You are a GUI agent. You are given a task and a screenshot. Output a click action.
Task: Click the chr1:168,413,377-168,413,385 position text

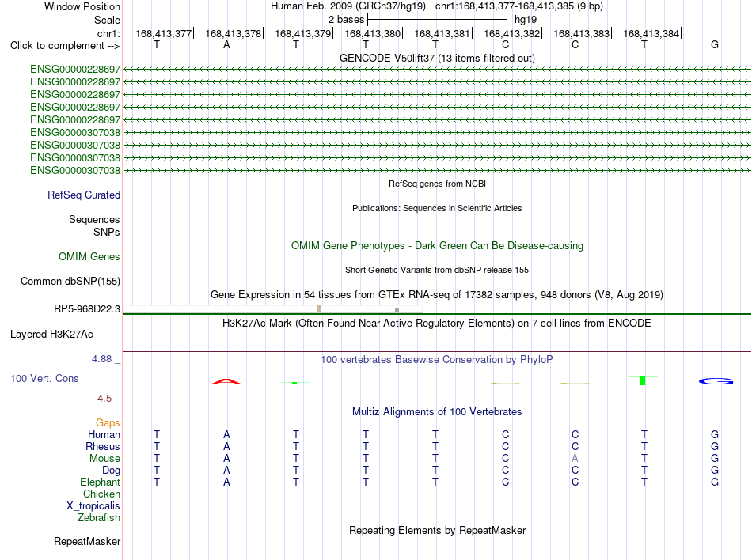519,6
